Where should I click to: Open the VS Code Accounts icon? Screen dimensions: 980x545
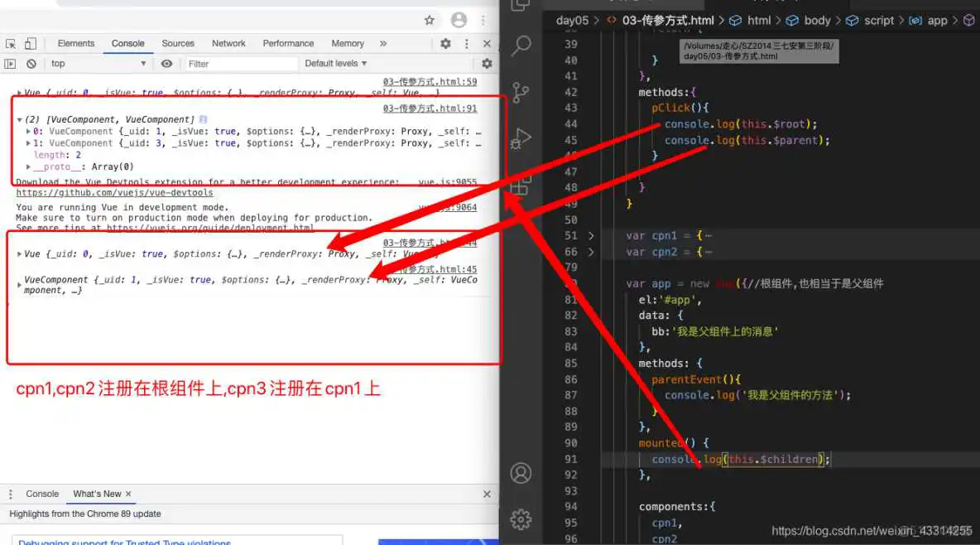coord(521,473)
